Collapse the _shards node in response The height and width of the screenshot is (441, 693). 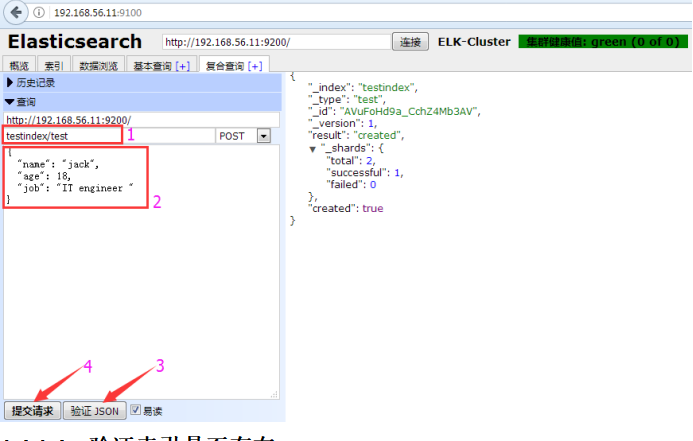(312, 149)
